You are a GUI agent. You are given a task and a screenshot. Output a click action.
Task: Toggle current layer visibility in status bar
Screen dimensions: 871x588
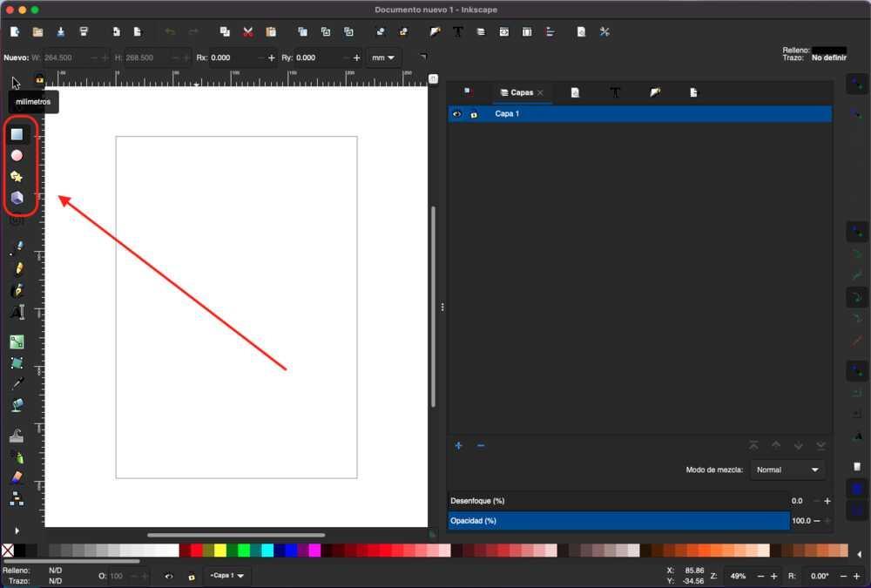coord(169,577)
